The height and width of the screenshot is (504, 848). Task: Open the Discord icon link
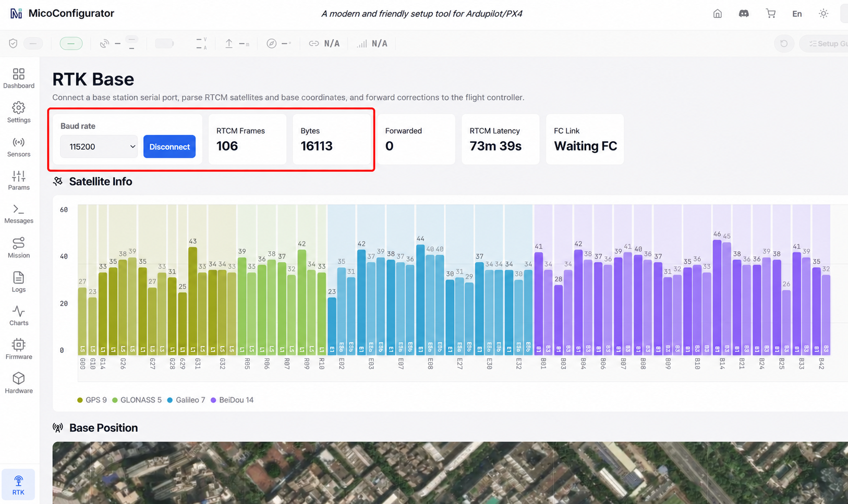[x=744, y=14]
